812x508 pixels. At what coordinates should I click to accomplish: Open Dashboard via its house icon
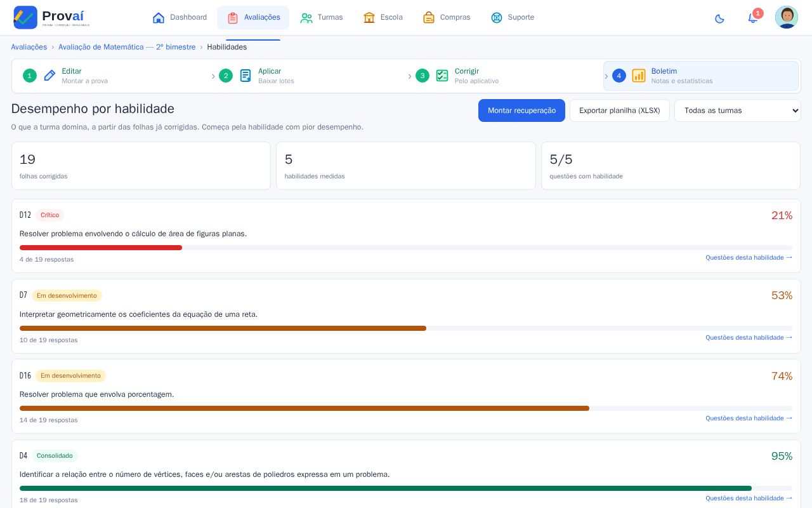159,18
